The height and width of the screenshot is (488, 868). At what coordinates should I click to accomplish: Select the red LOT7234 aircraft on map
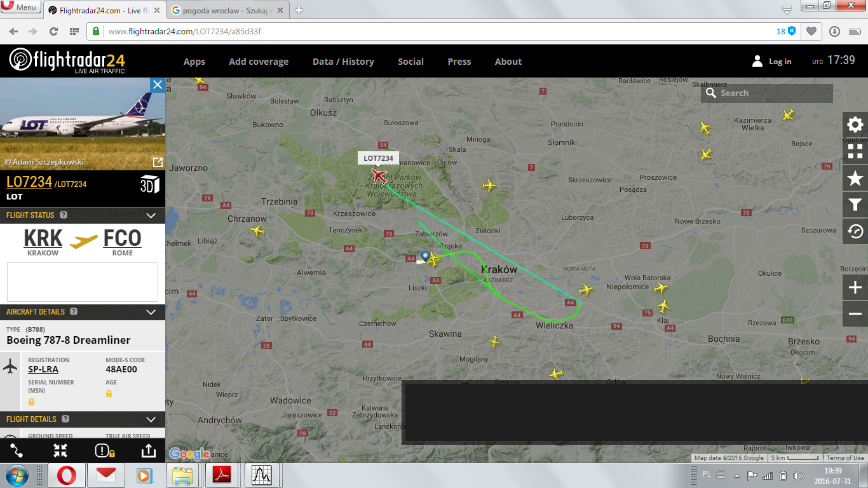pos(379,175)
